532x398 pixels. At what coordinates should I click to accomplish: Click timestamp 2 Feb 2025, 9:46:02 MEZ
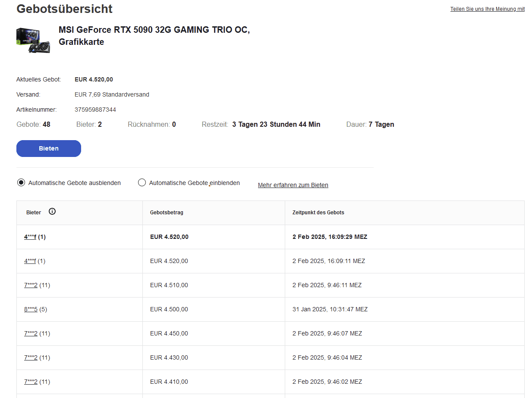coord(327,382)
